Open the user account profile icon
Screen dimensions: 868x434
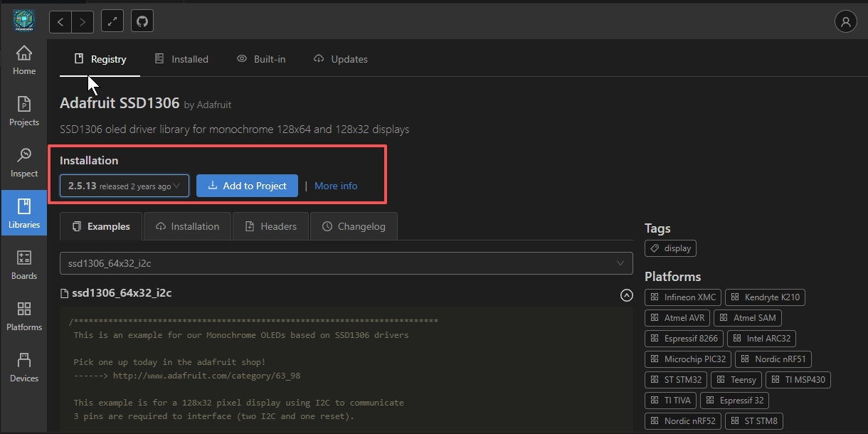pos(845,22)
